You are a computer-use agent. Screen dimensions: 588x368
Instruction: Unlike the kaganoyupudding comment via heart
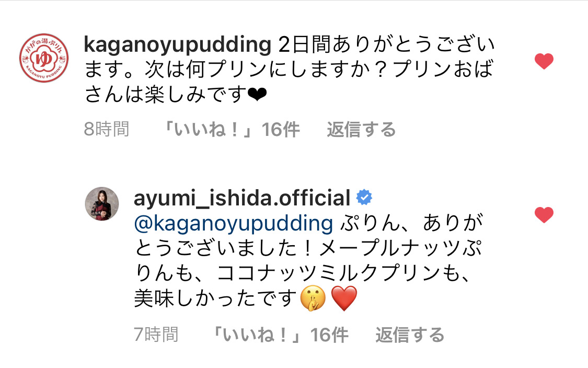(x=544, y=61)
